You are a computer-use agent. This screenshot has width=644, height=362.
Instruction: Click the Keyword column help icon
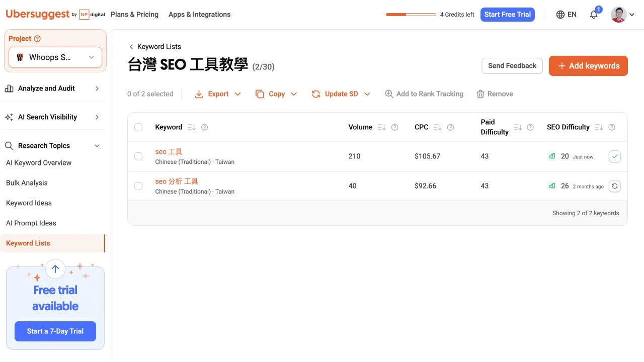pos(204,127)
